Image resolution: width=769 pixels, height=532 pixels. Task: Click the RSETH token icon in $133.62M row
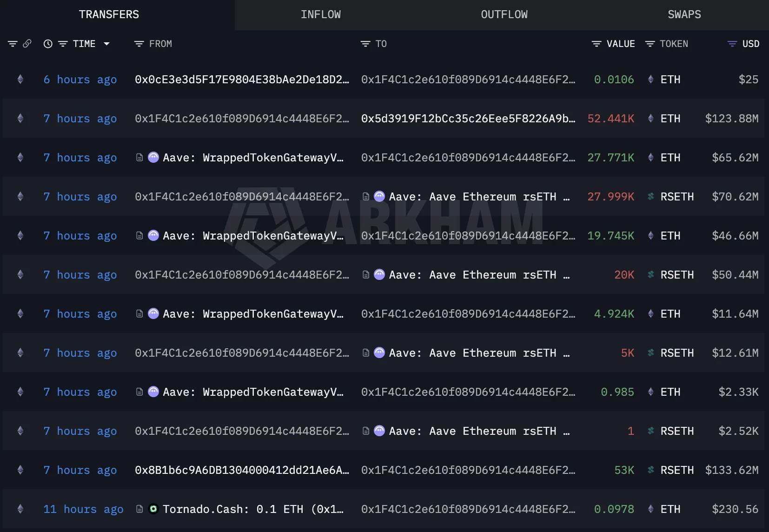(x=651, y=470)
